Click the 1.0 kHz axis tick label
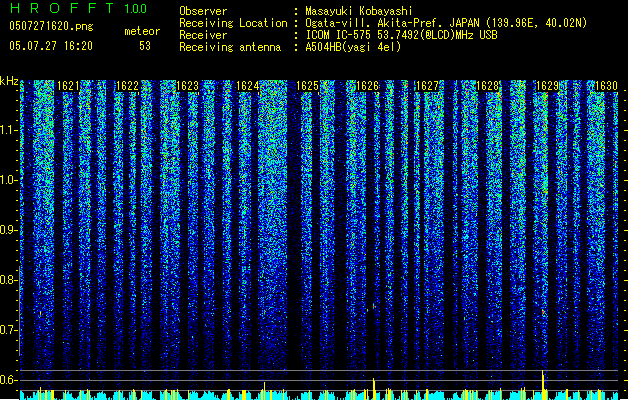629x400 pixels. tap(8, 180)
